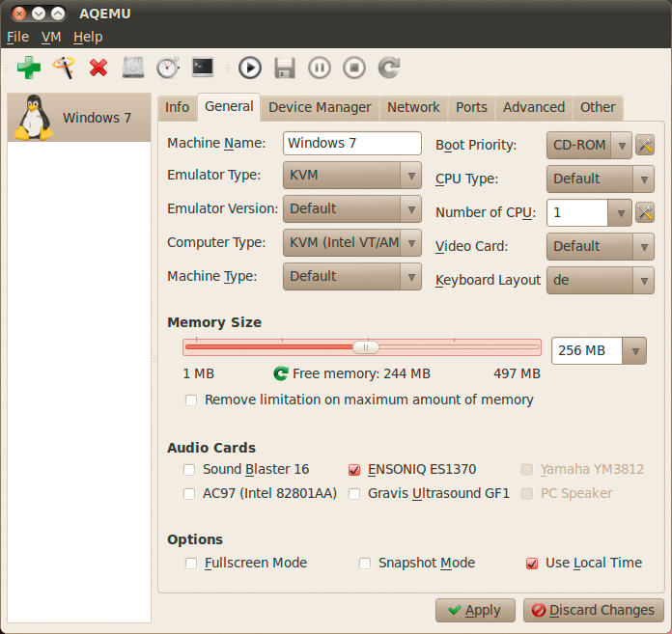The width and height of the screenshot is (672, 634).
Task: Reset the VM with the reload icon
Action: [388, 68]
